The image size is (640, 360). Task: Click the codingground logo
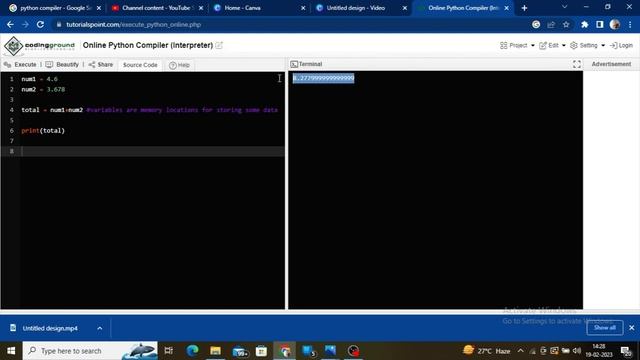39,45
